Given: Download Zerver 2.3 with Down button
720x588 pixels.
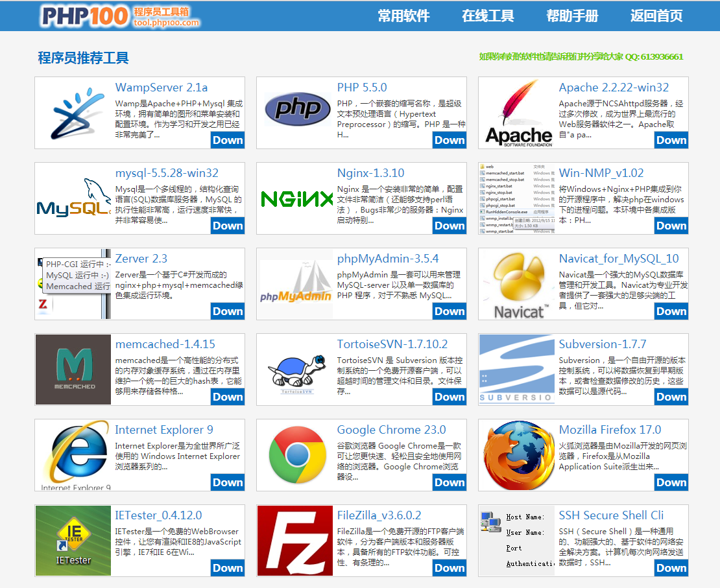Looking at the screenshot, I should click(228, 311).
